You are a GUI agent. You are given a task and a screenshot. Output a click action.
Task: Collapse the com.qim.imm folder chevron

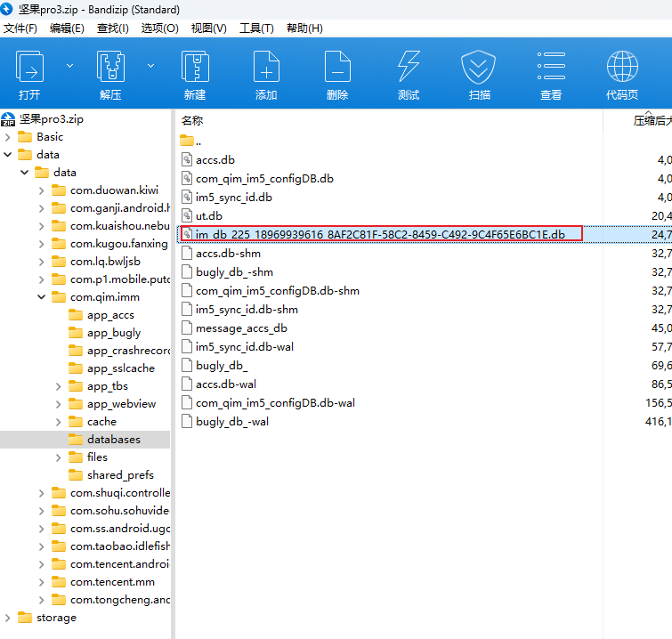41,297
